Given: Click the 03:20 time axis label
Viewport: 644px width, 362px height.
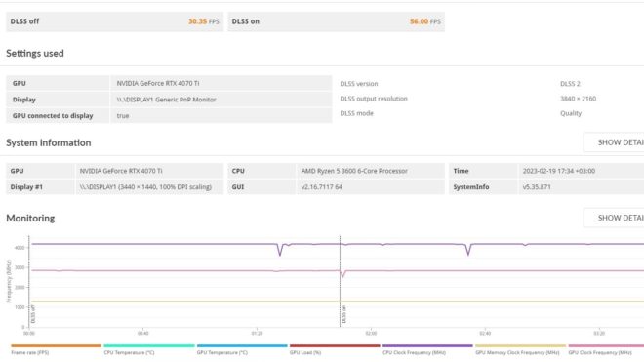Looking at the screenshot, I should click(x=599, y=334).
